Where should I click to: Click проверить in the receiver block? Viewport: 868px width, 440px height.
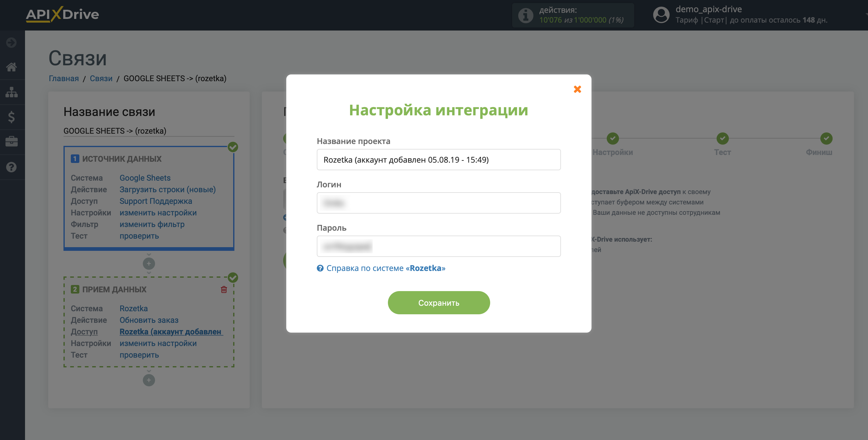pos(139,355)
